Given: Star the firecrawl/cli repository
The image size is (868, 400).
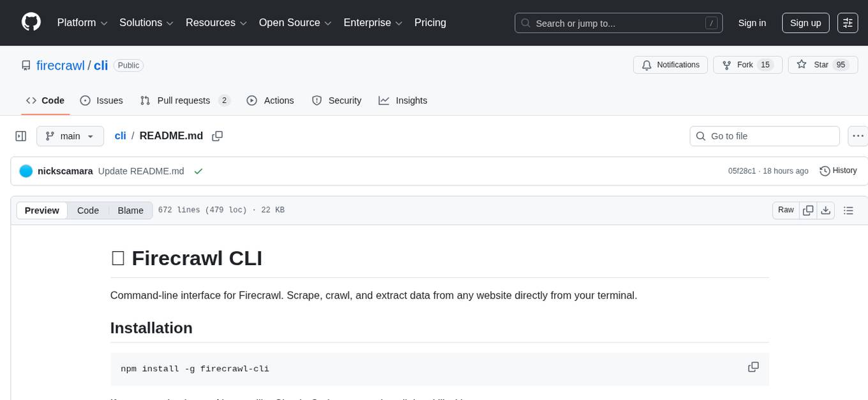Looking at the screenshot, I should [x=823, y=65].
